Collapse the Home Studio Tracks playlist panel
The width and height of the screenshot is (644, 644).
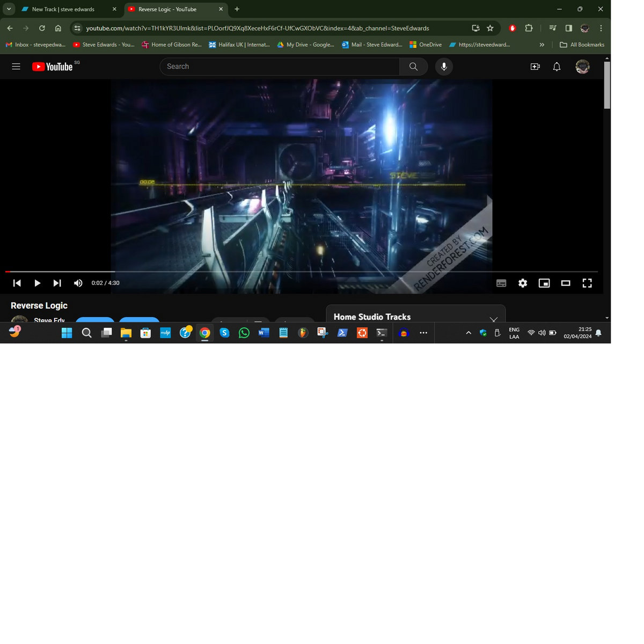pos(493,319)
